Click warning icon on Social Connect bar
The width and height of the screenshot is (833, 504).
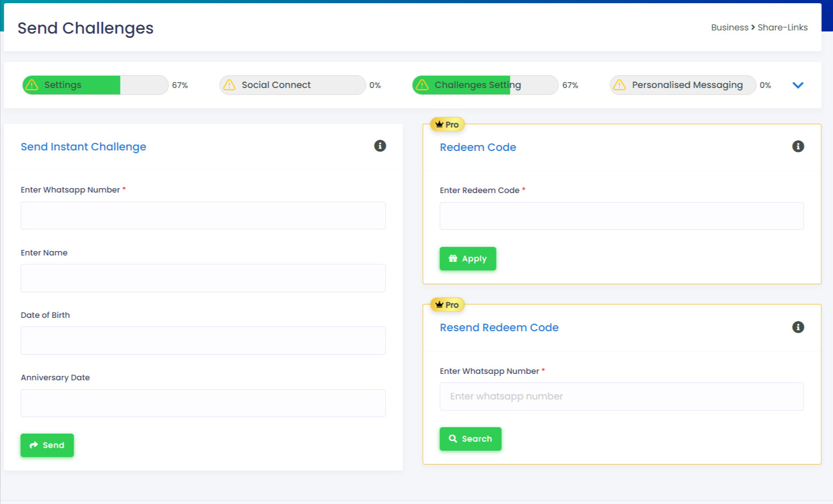click(x=229, y=85)
